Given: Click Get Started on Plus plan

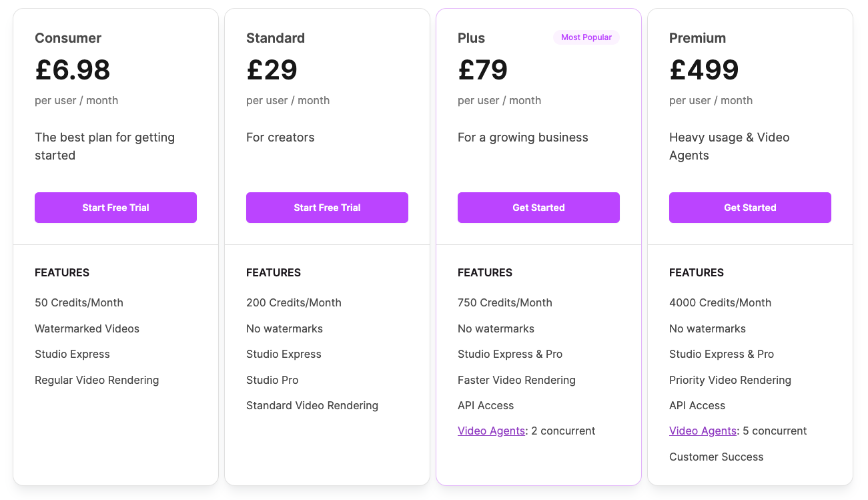Looking at the screenshot, I should (x=538, y=208).
